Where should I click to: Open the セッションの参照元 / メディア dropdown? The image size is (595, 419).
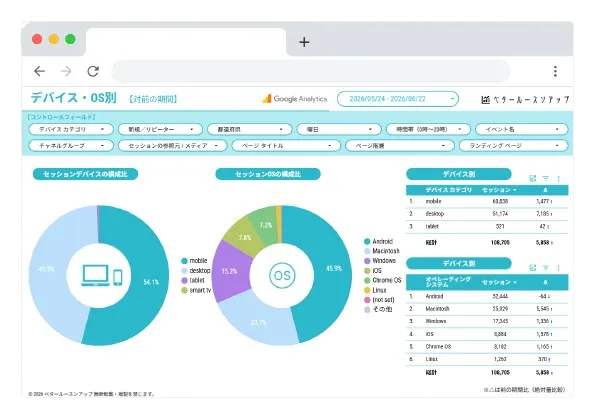tap(173, 146)
